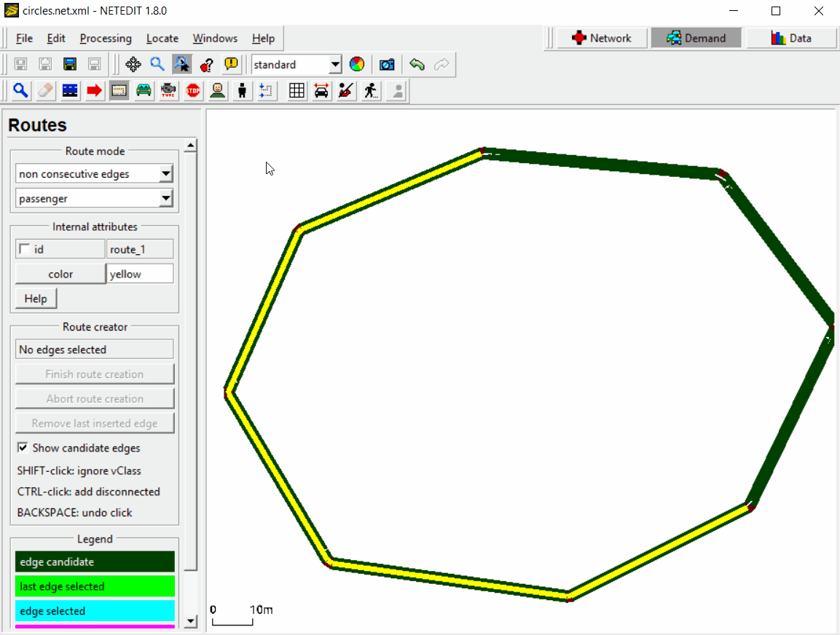Switch to vehicle creation mode car icon
Viewport: 840px width, 635px height.
[144, 90]
